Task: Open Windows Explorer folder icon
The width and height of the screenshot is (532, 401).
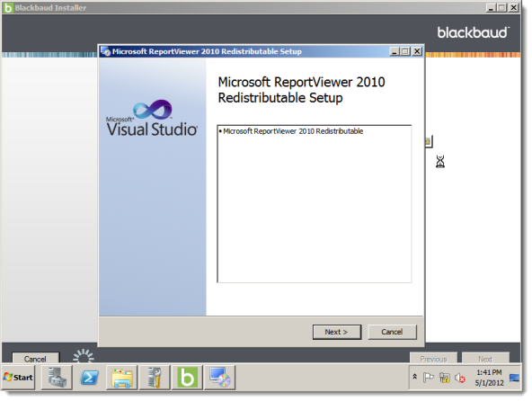Action: pos(122,378)
